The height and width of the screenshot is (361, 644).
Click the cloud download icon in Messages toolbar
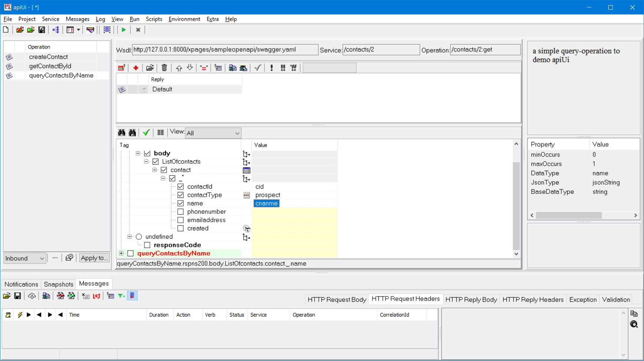click(32, 296)
